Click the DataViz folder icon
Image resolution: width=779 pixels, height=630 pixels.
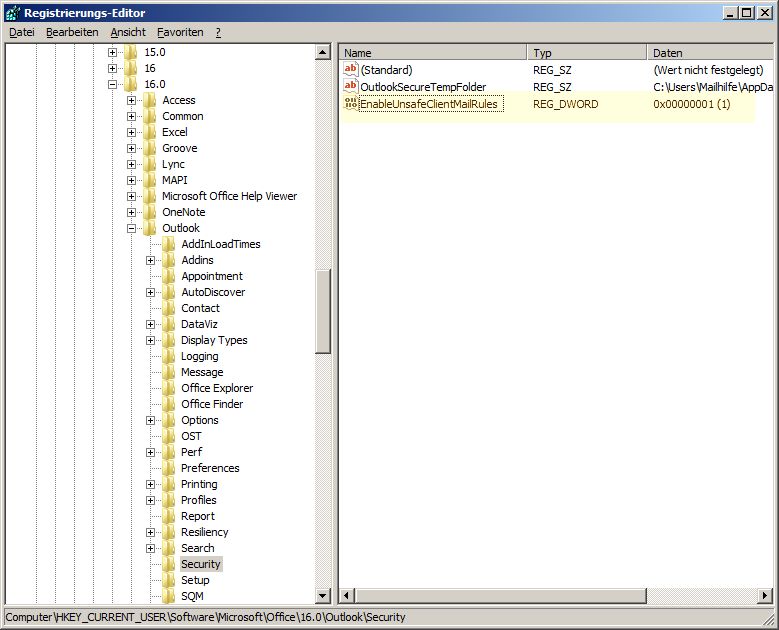[x=169, y=324]
